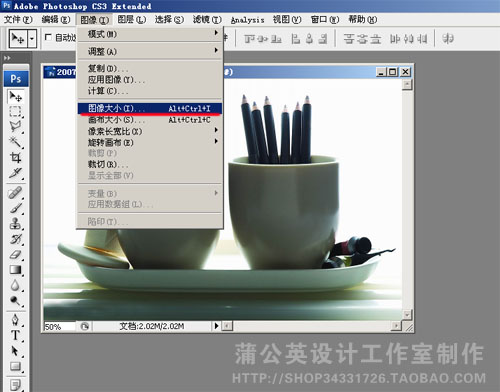Click the horizontal scrollbar left arrow
This screenshot has height=392, width=500.
(x=227, y=326)
